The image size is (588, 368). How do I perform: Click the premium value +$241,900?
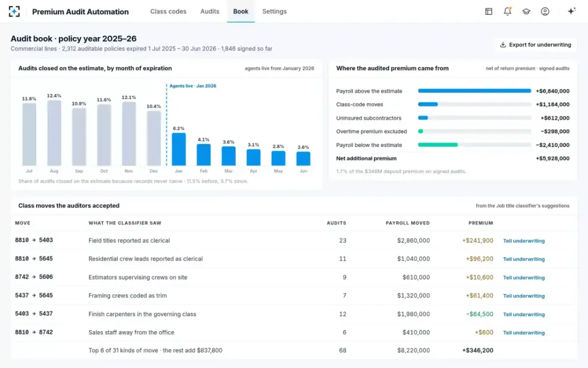click(x=478, y=240)
